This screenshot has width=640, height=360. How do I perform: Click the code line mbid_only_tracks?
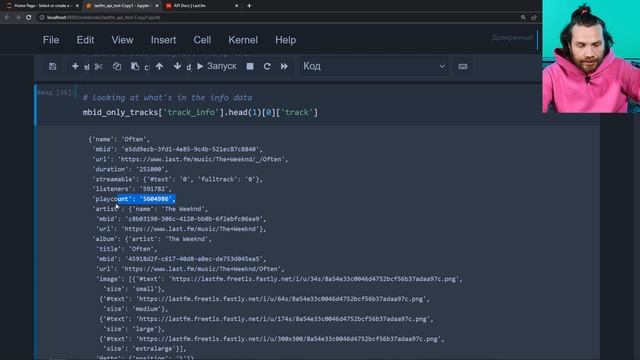click(x=200, y=112)
